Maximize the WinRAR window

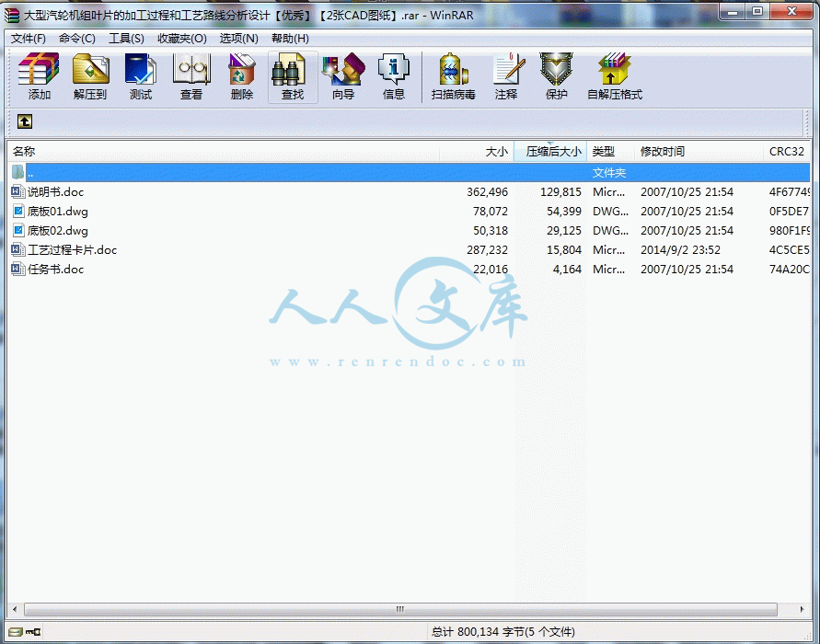(x=757, y=11)
